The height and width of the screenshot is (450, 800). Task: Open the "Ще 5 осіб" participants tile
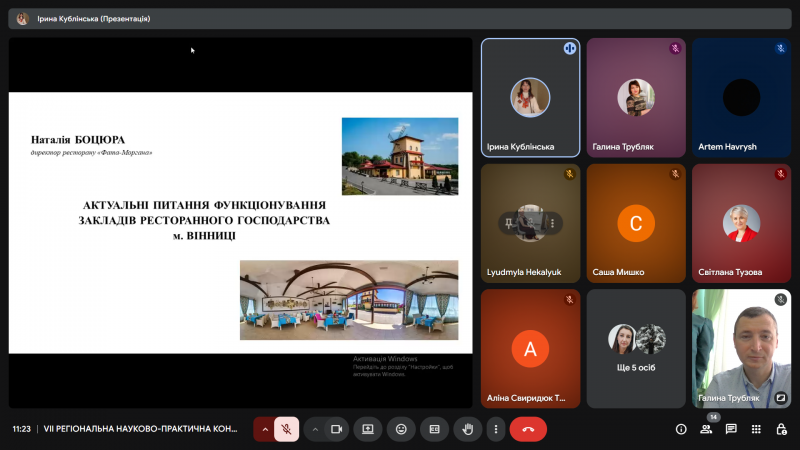pos(636,347)
